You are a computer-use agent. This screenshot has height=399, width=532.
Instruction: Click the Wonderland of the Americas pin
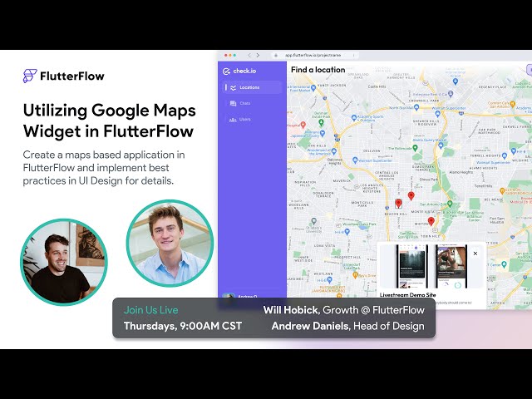click(x=334, y=151)
